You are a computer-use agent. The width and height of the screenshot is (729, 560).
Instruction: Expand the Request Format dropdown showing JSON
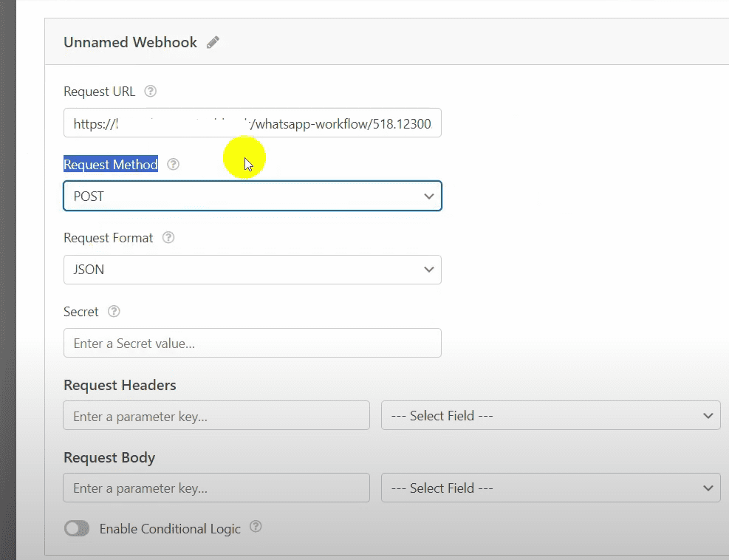point(252,270)
